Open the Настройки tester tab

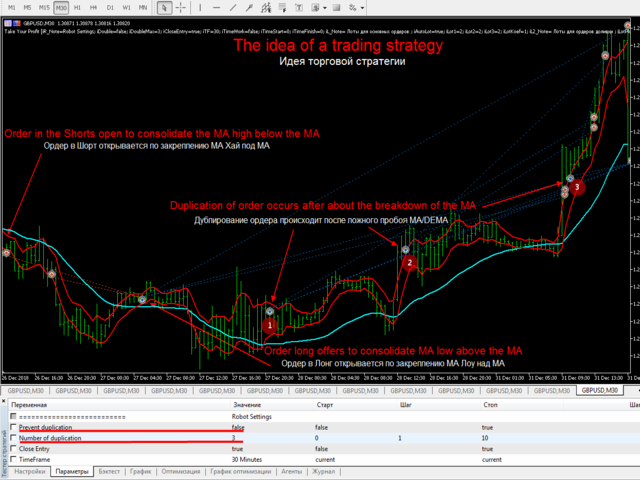[29, 471]
